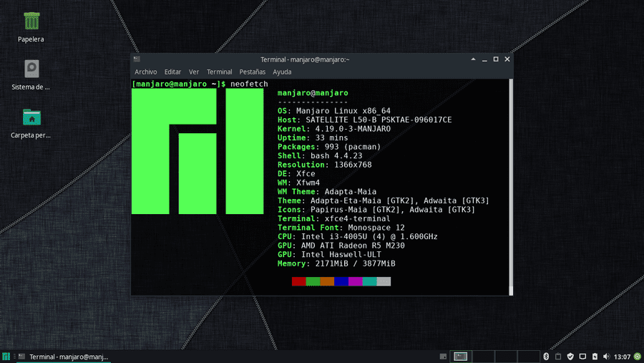The image size is (644, 363).
Task: Roll up the terminal window with the arrow button
Action: pyautogui.click(x=473, y=59)
